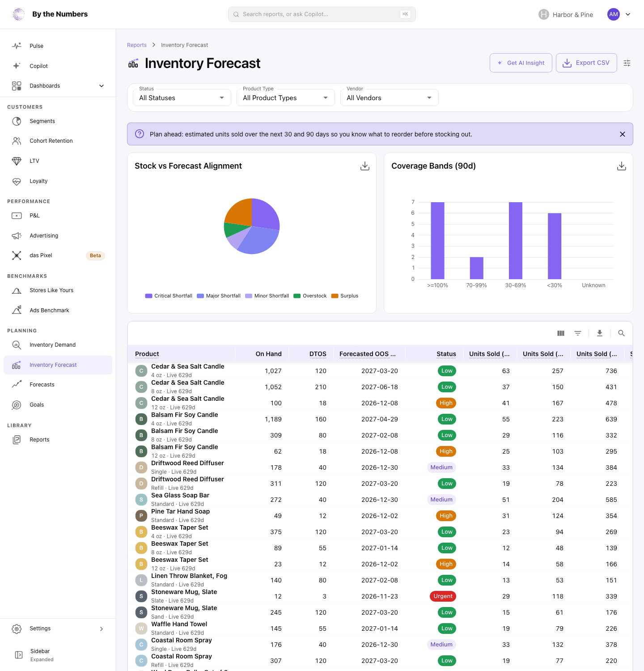The height and width of the screenshot is (671, 644).
Task: Toggle Minor Shortfall legend series
Action: click(267, 296)
